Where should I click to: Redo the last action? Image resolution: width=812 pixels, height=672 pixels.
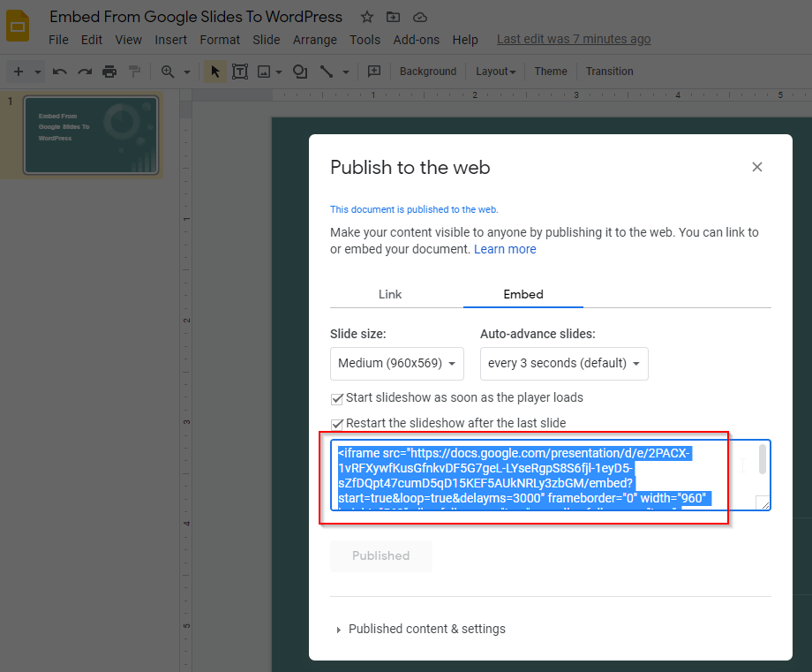[85, 72]
